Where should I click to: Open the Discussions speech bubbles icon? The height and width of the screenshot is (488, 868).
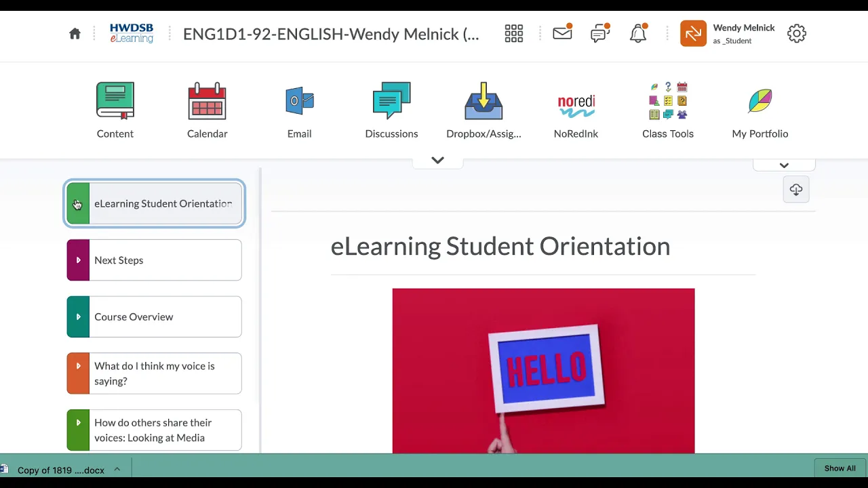[391, 101]
